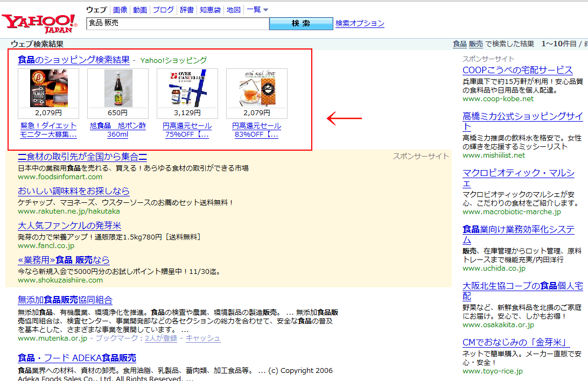
Task: Click the ウェブ検索結果 heading text
Action: [x=37, y=44]
